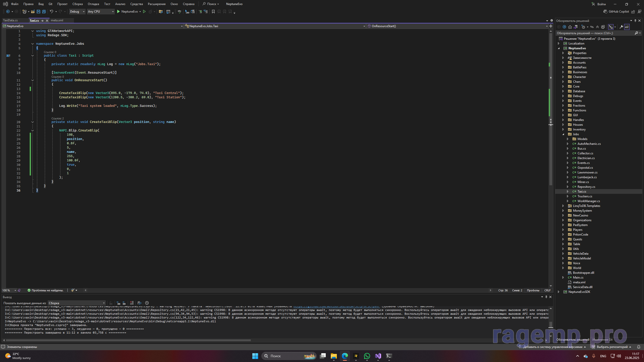This screenshot has width=644, height=362.
Task: Navigate backward with the blue back arrow
Action: point(8,12)
